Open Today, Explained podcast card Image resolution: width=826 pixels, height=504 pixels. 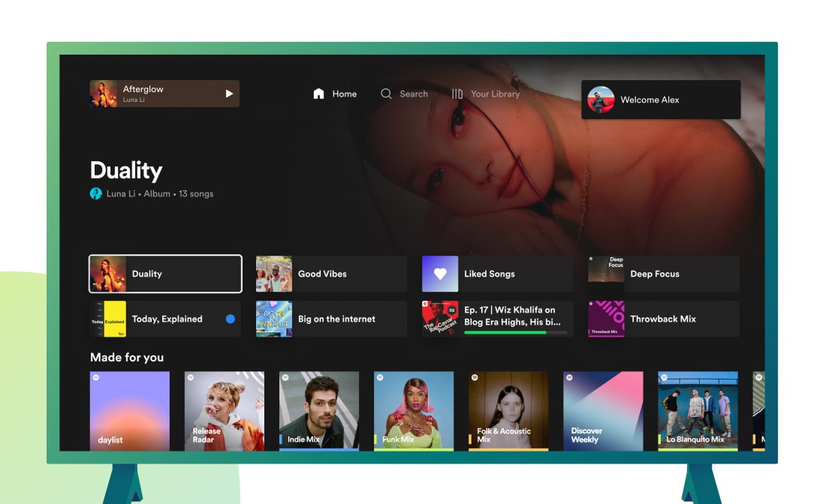(165, 319)
